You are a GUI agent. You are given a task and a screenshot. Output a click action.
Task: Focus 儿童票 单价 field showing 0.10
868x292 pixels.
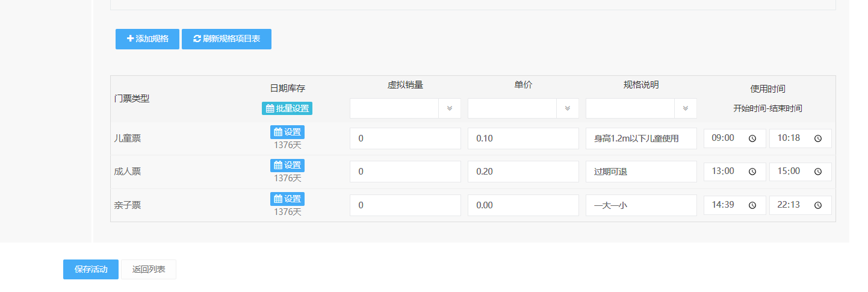[523, 138]
